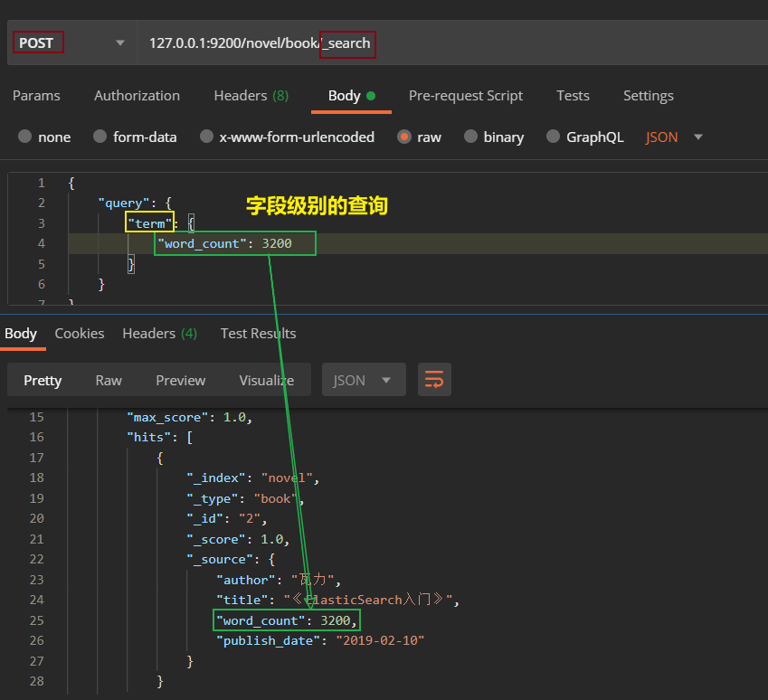Choose x-www-form-urlencoded body type

206,137
